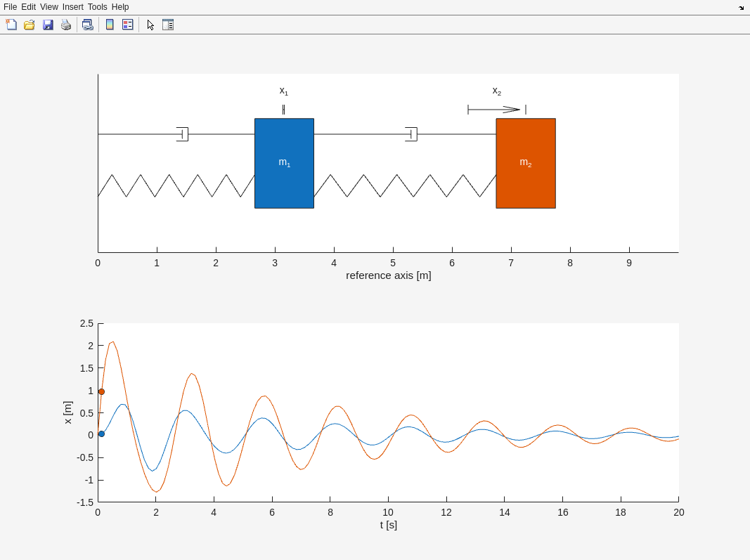Select the blue m1 mass block
The image size is (750, 560).
284,163
